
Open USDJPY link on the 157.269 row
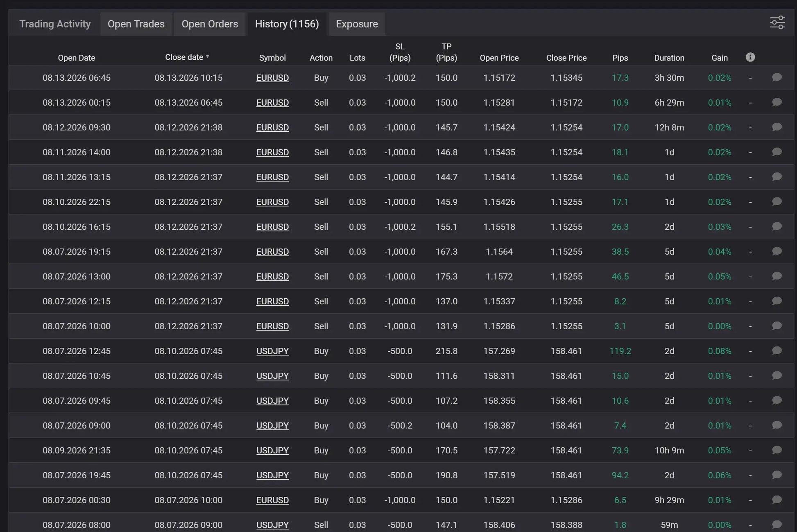272,351
